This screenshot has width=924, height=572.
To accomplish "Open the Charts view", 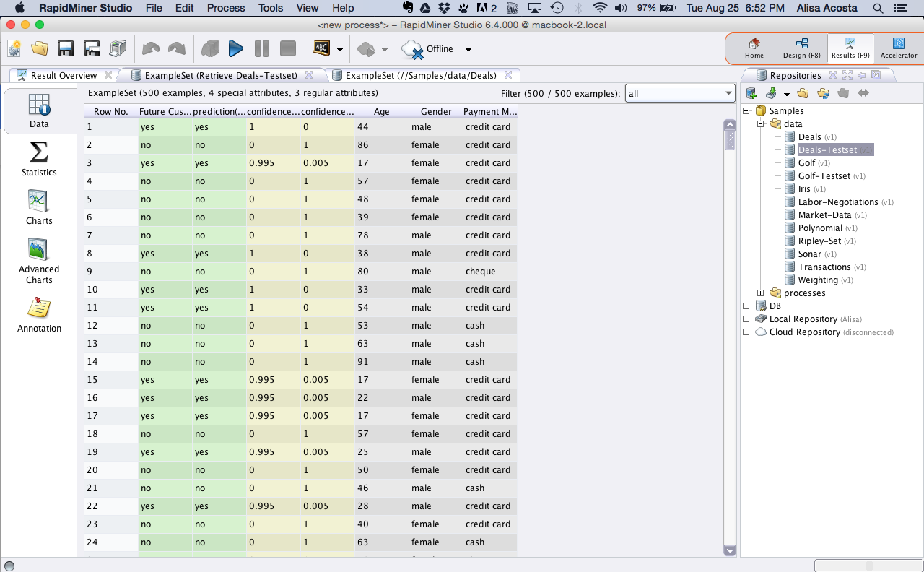I will pyautogui.click(x=38, y=208).
